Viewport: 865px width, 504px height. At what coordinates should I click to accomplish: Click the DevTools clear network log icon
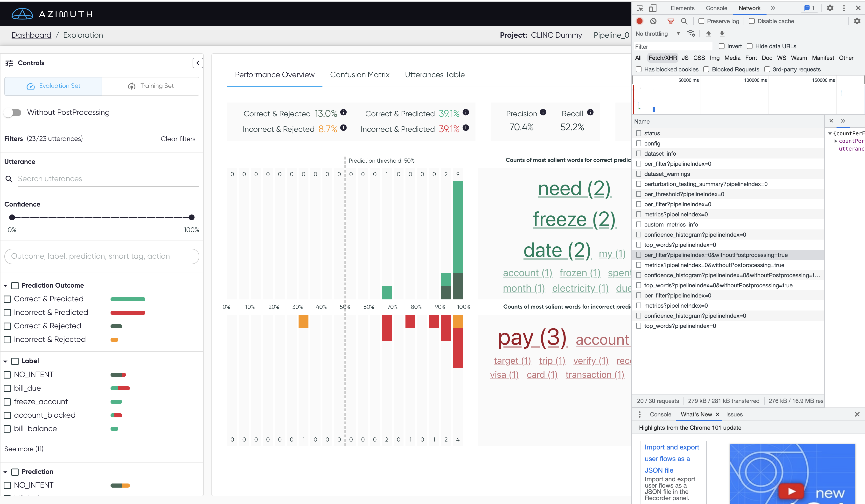click(x=653, y=21)
